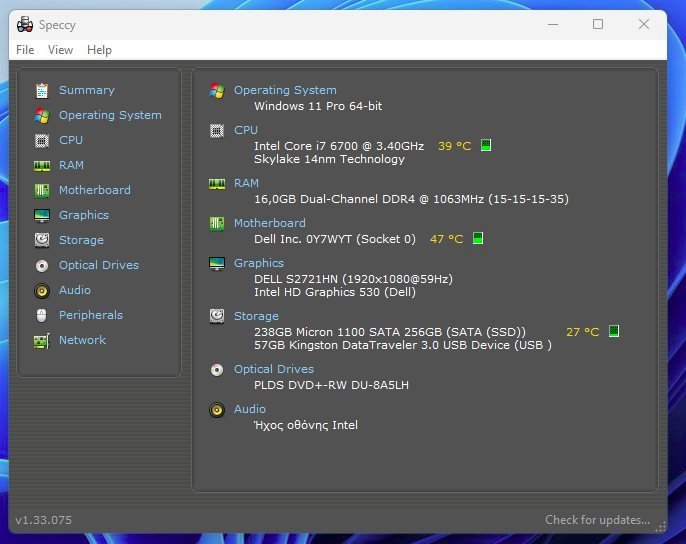Open the Motherboard heading link in summary
This screenshot has height=544, width=686.
pos(270,223)
